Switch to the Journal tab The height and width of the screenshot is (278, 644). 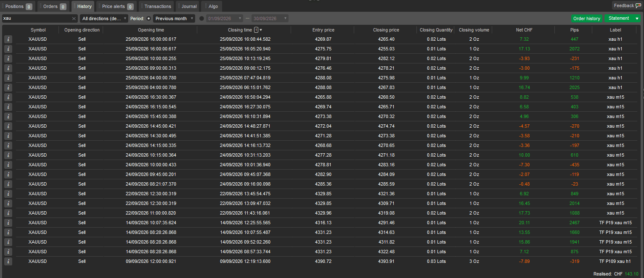pos(188,6)
